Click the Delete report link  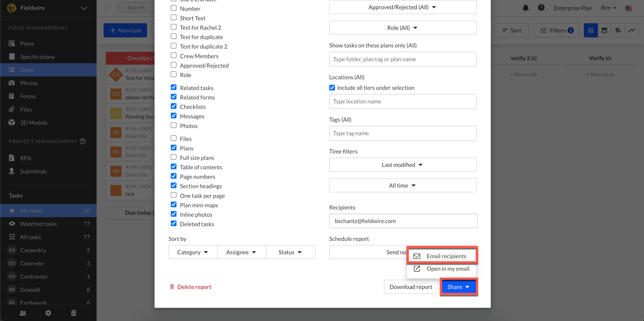pos(191,287)
